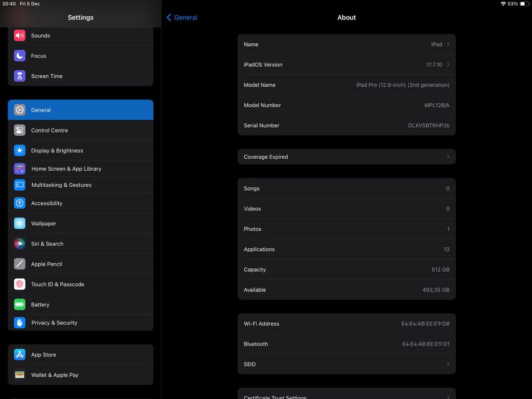Tap the 20:40 clock in status bar
The height and width of the screenshot is (399, 532).
pyautogui.click(x=9, y=4)
